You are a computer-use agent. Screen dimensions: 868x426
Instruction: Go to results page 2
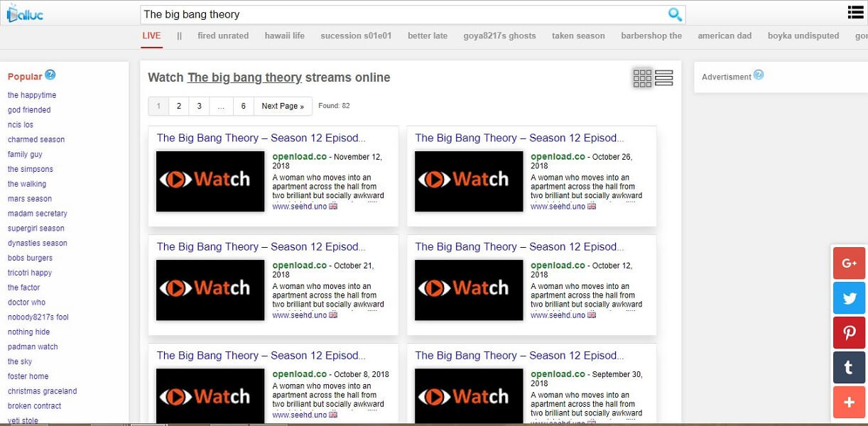pos(179,106)
